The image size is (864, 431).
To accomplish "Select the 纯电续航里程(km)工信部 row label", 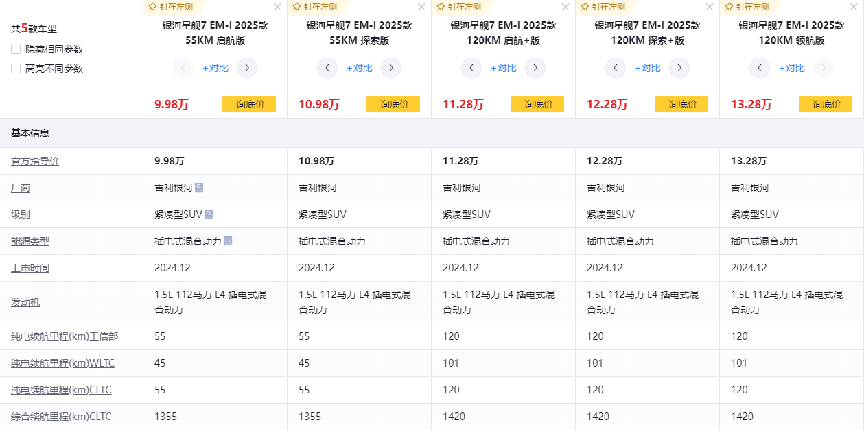I will pyautogui.click(x=64, y=336).
